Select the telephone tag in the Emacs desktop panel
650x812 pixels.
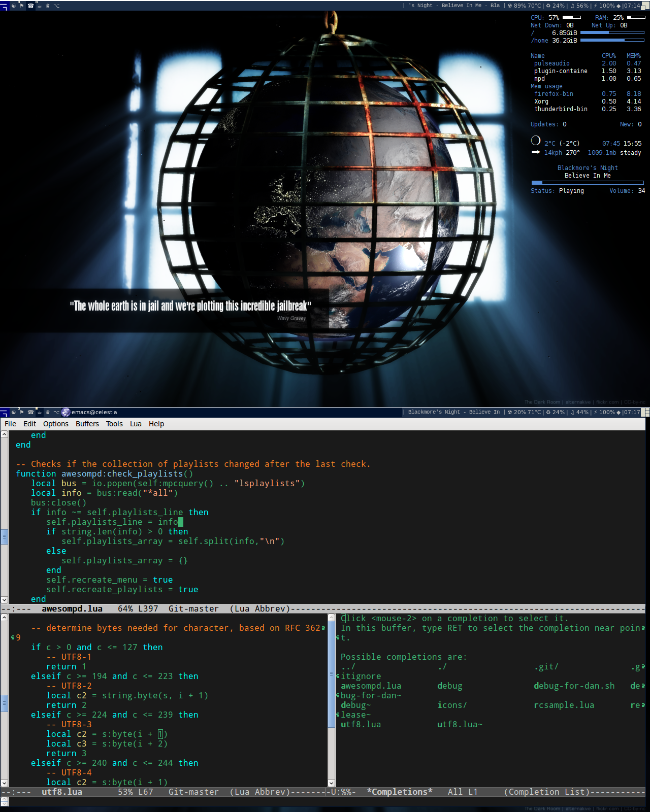(31, 412)
